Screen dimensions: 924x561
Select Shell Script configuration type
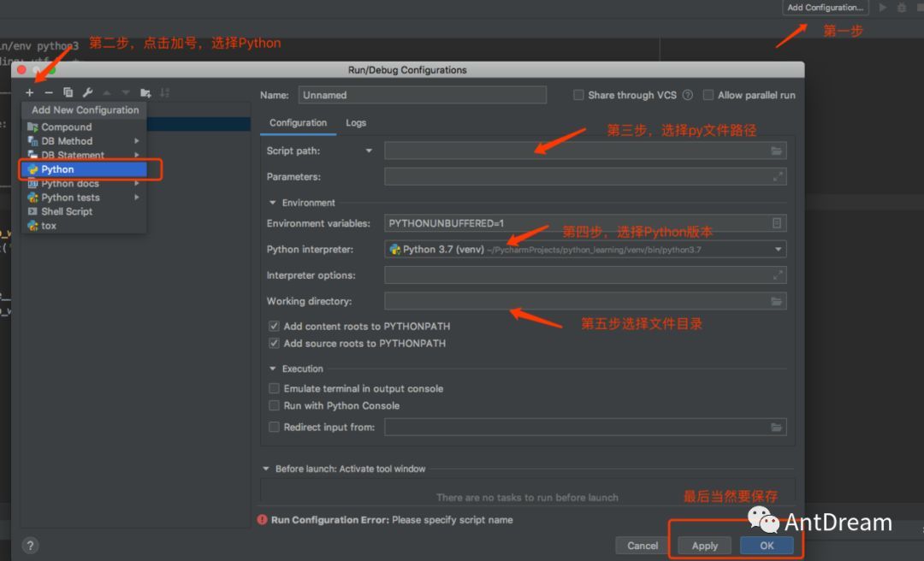[x=84, y=211]
